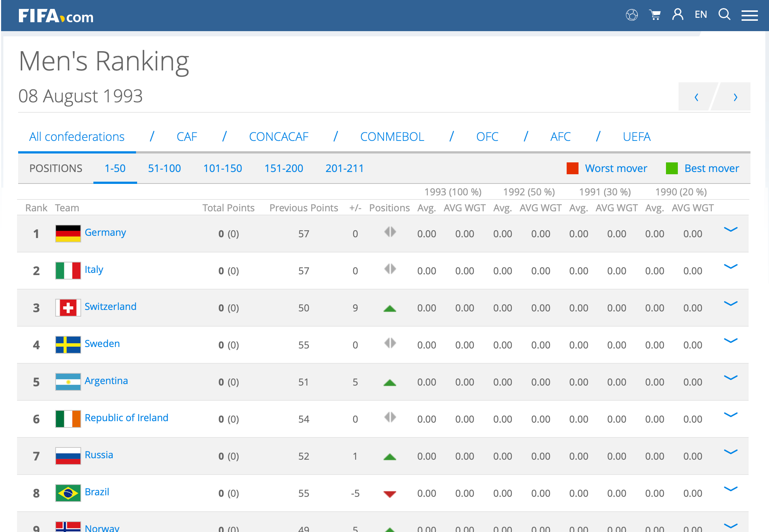Viewport: 769px width, 532px height.
Task: Open the shopping cart icon
Action: tap(655, 15)
